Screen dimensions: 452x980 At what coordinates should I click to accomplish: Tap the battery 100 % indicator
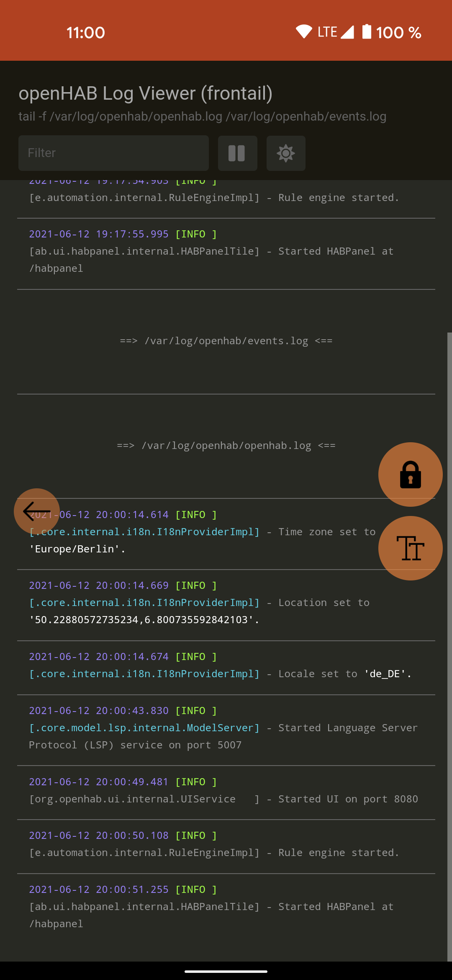391,32
